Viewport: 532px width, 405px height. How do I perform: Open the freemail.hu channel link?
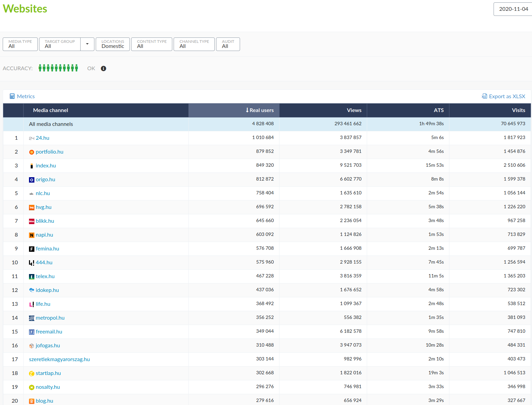[49, 332]
